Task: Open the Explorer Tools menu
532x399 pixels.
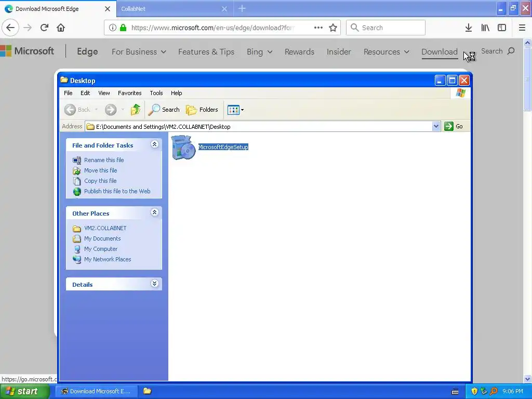Action: tap(156, 93)
